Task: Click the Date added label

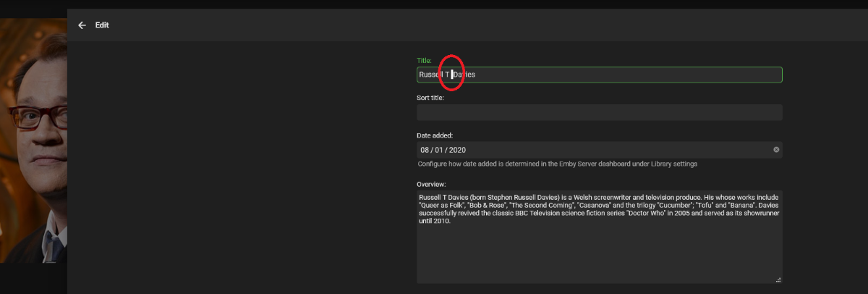Action: tap(435, 135)
